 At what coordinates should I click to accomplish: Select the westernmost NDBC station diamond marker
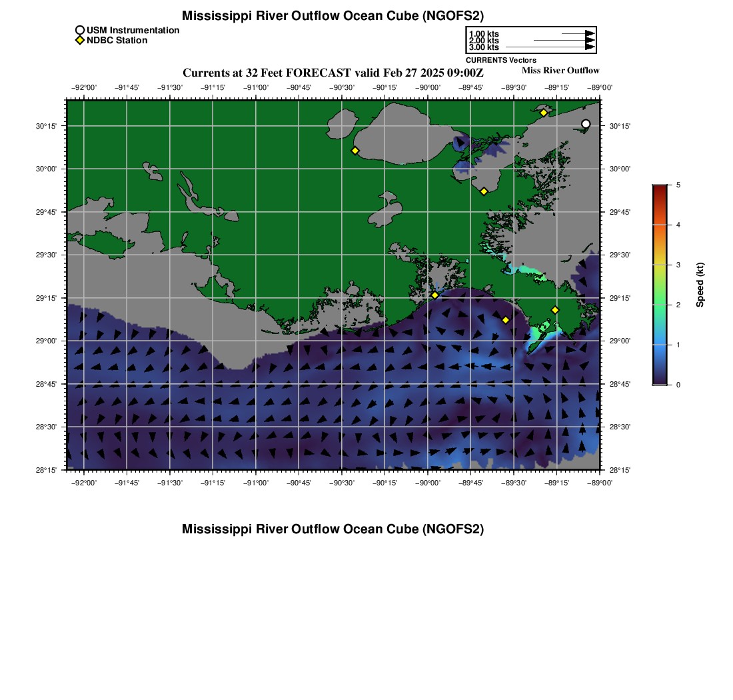click(x=355, y=151)
